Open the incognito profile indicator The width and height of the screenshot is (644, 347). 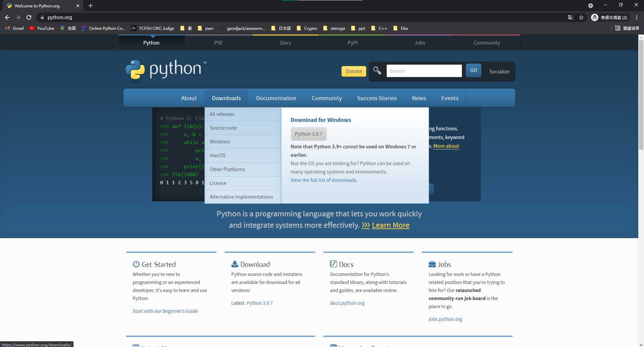pos(609,17)
